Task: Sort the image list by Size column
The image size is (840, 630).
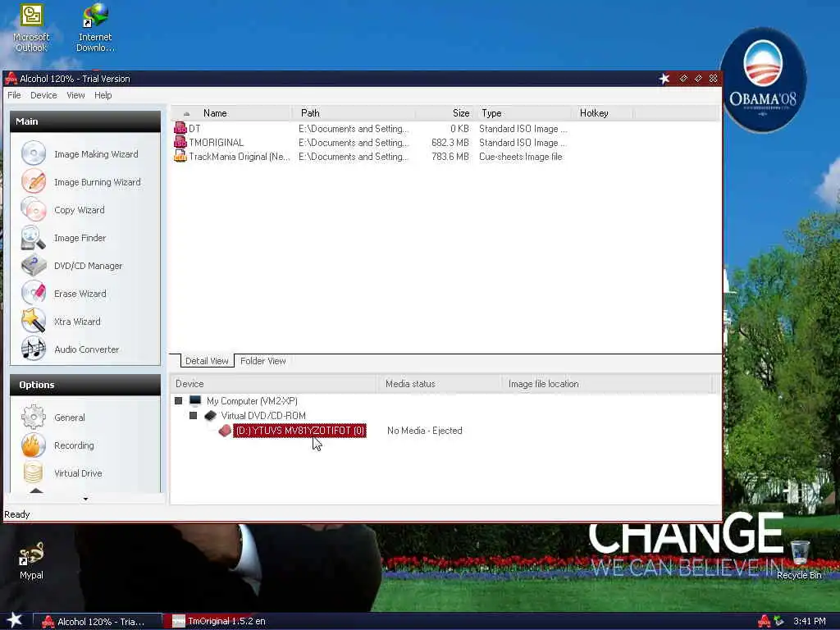Action: coord(444,113)
